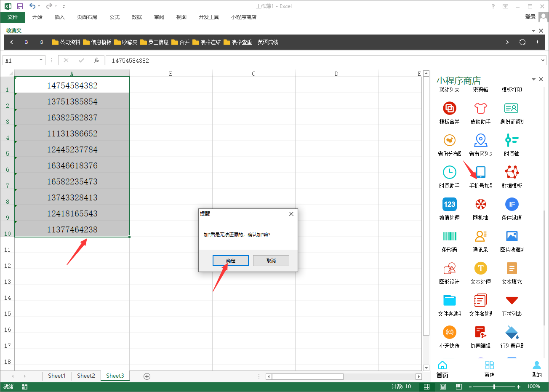The image size is (549, 392).
Task: Open the Customize Quick Access Toolbar dropdown
Action: point(64,6)
